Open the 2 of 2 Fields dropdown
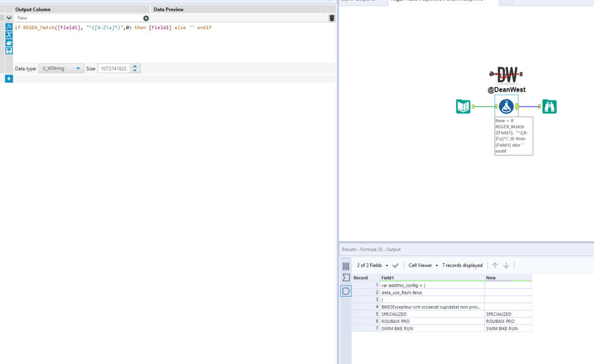Screen dimensions: 594x364 pos(372,265)
